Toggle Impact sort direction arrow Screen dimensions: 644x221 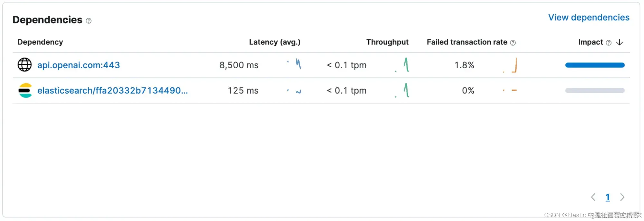[x=620, y=43]
